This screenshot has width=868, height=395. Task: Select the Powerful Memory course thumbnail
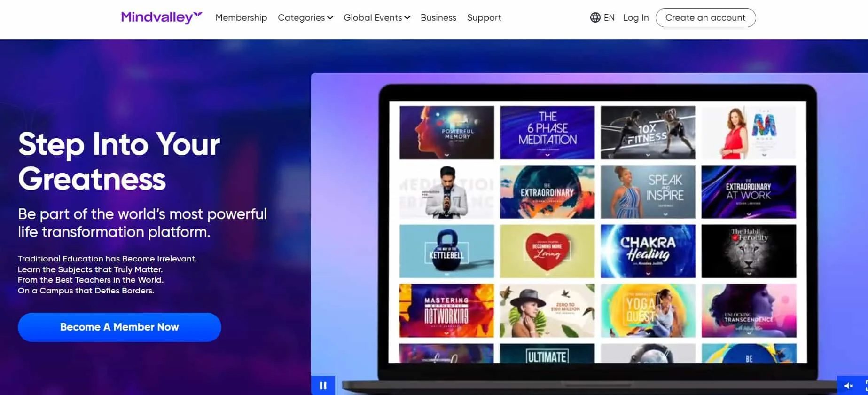pyautogui.click(x=446, y=132)
